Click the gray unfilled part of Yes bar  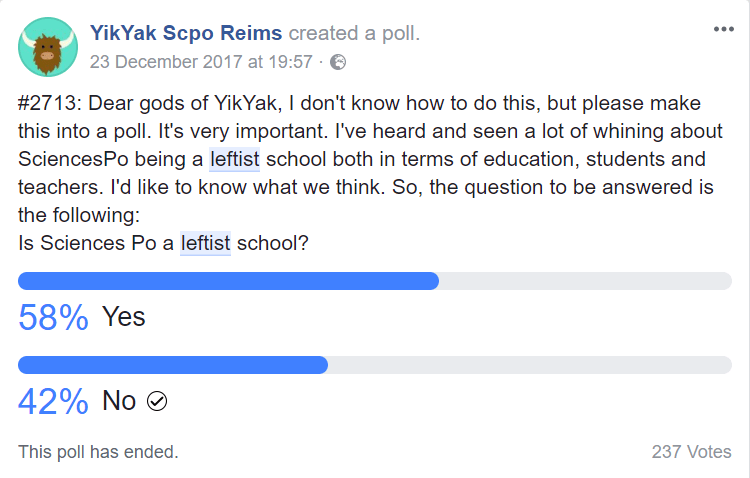(585, 281)
